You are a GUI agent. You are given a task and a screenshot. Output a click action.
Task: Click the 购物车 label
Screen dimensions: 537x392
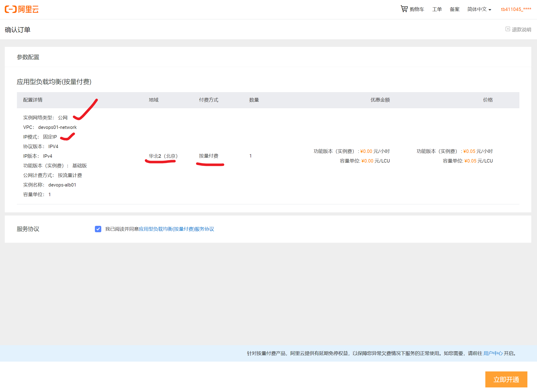tap(417, 9)
